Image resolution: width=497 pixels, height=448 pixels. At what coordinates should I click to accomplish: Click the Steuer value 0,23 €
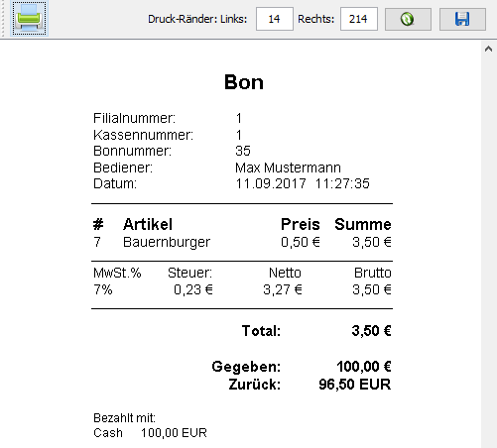click(x=193, y=289)
